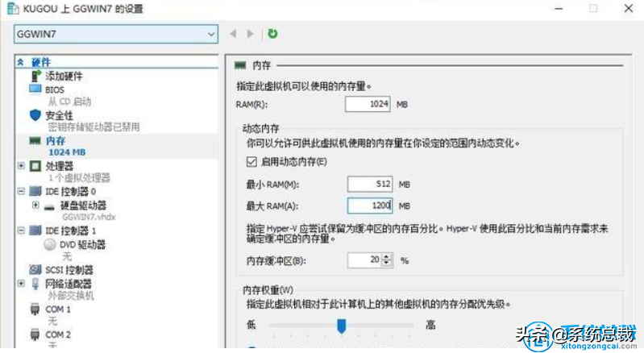Image resolution: width=644 pixels, height=353 pixels.
Task: Select the 处理器 tree item
Action: (x=59, y=166)
